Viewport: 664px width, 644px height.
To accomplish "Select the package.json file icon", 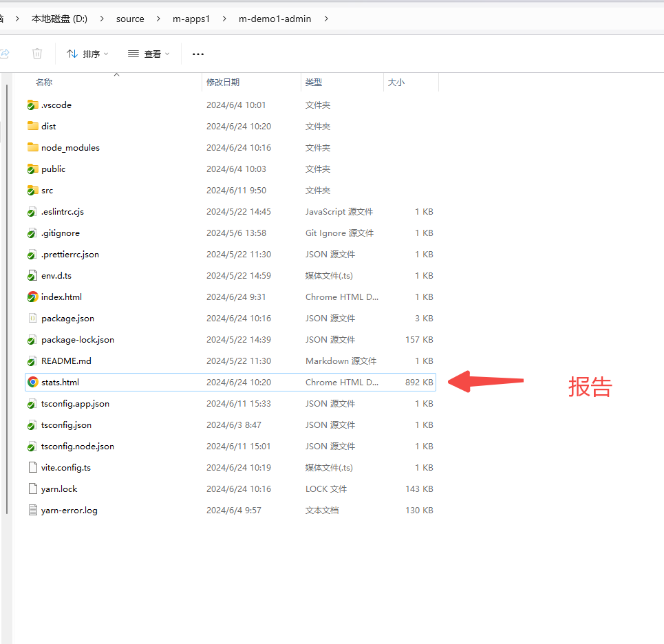I will 32,318.
